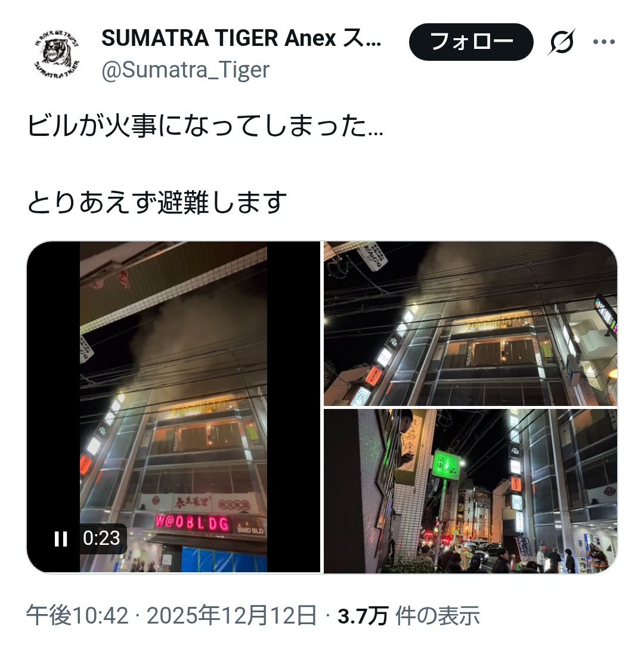
Task: Pause the video with pause icon
Action: pyautogui.click(x=61, y=538)
